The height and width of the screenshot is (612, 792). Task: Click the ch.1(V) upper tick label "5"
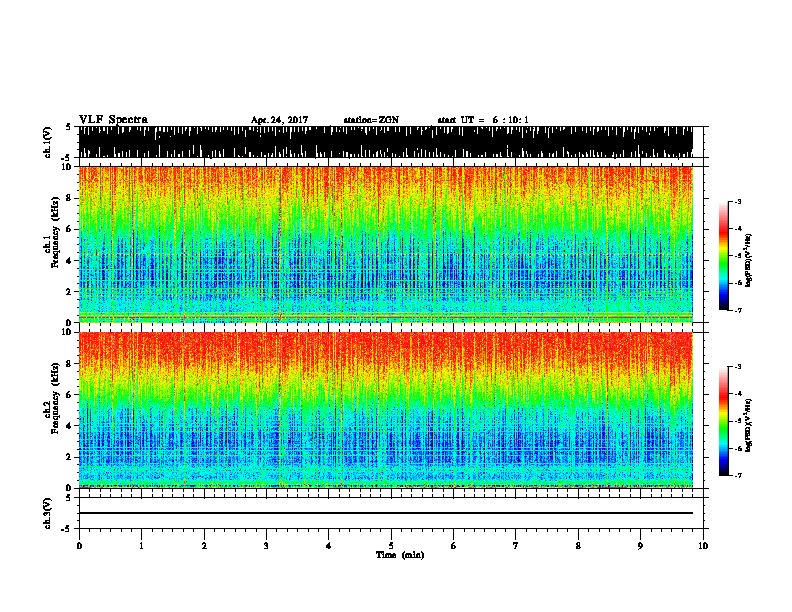tap(69, 127)
